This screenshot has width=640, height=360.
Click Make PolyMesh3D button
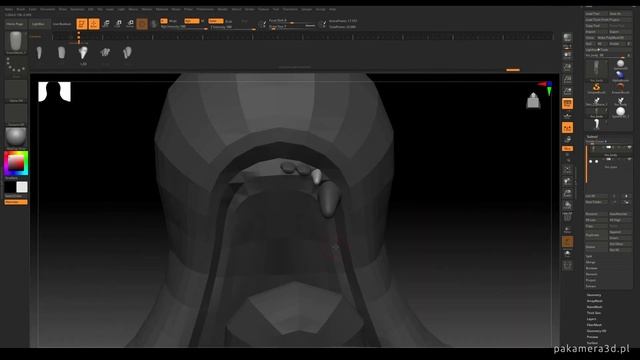(614, 38)
